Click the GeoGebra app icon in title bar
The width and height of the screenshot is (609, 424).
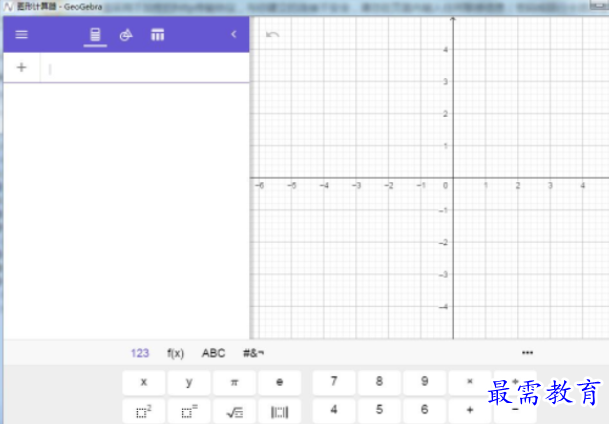tap(8, 7)
